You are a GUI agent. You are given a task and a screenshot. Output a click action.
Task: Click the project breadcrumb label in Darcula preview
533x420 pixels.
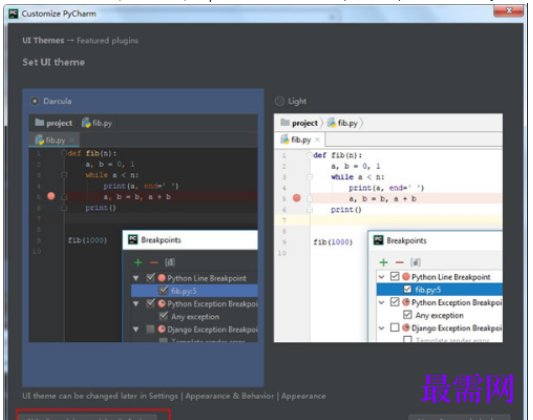(59, 123)
